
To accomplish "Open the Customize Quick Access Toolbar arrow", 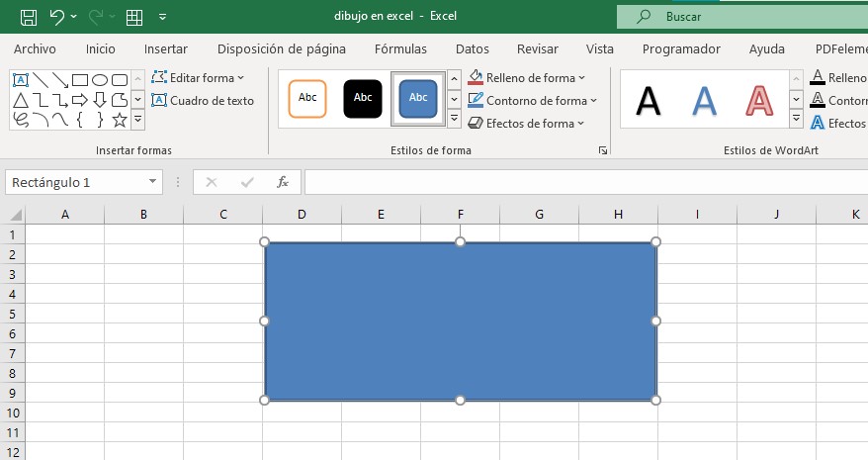I will tap(162, 17).
